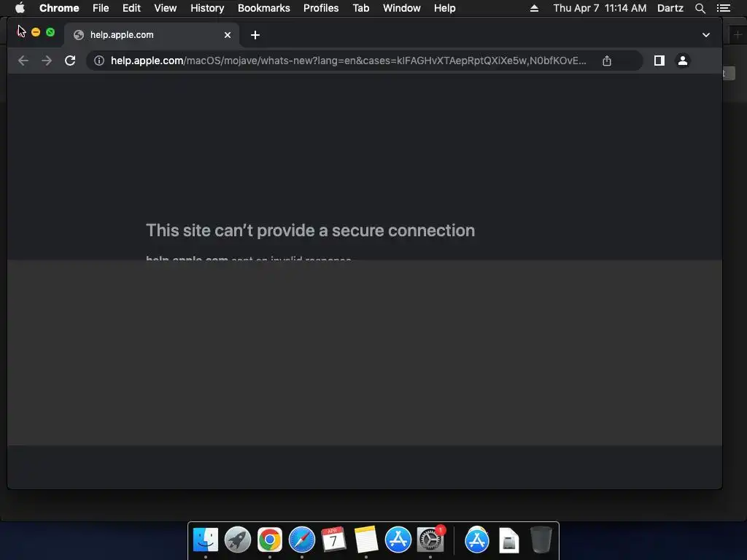The height and width of the screenshot is (560, 747).
Task: Open the Profiles menu
Action: [321, 8]
